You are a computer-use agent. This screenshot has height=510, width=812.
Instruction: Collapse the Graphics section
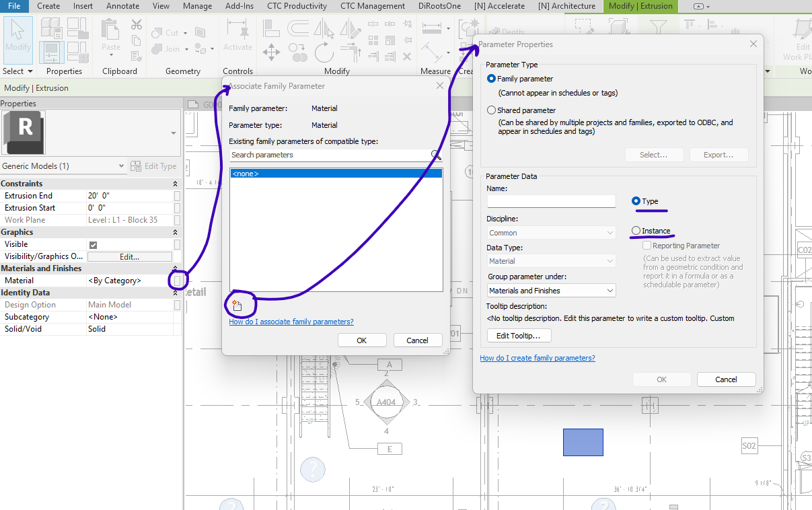point(176,232)
